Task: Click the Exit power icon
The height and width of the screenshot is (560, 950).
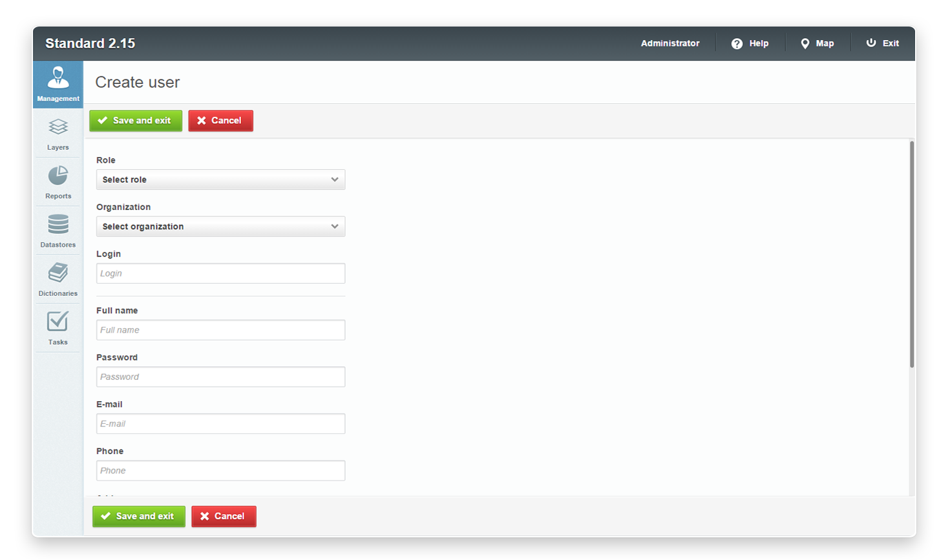Action: (871, 43)
